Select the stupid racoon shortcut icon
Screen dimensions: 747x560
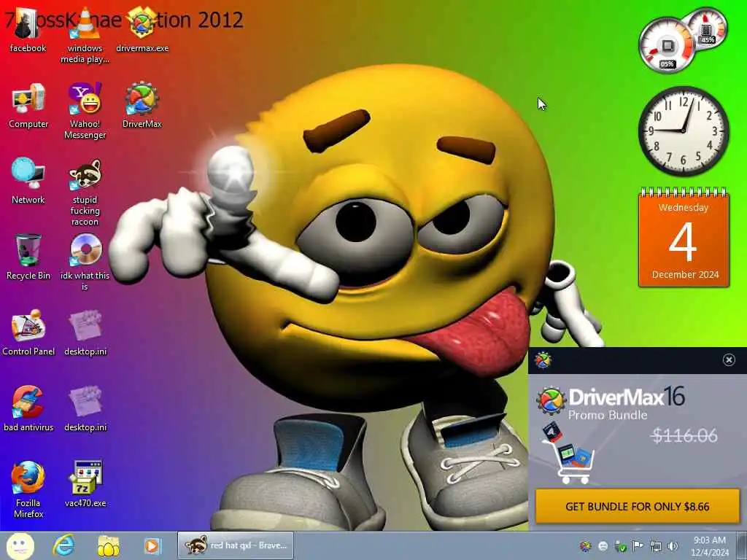point(85,192)
